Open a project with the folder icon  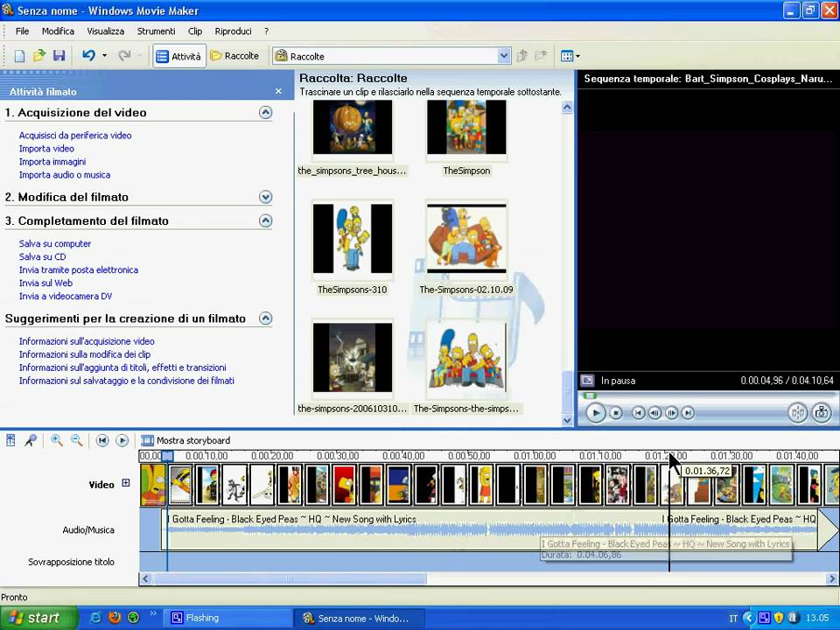38,56
